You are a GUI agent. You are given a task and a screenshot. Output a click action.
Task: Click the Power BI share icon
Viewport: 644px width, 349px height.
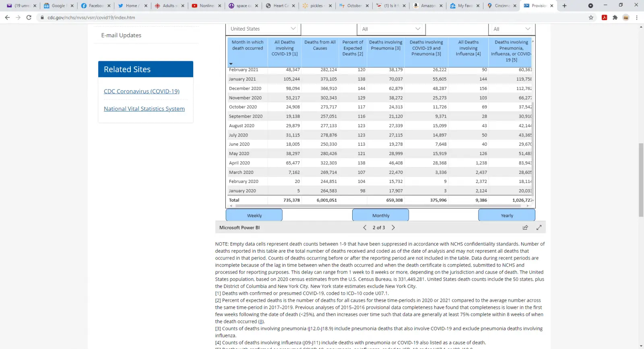coord(525,227)
